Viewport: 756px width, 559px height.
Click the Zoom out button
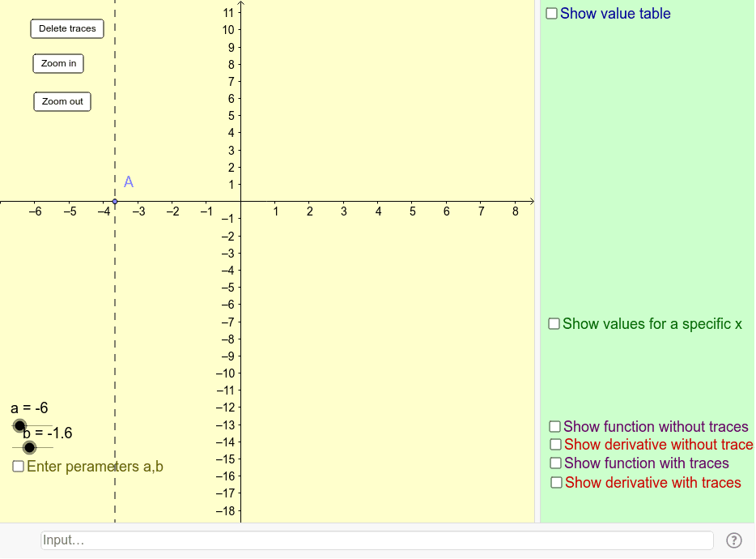click(x=62, y=101)
